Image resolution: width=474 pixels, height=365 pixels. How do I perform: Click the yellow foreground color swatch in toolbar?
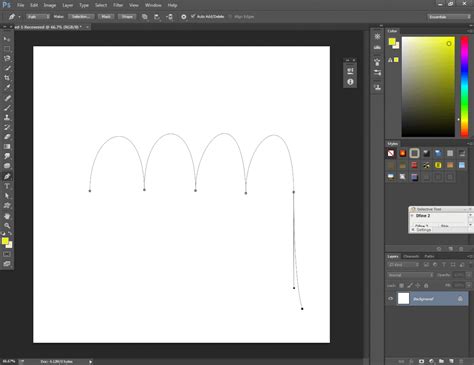point(5,241)
